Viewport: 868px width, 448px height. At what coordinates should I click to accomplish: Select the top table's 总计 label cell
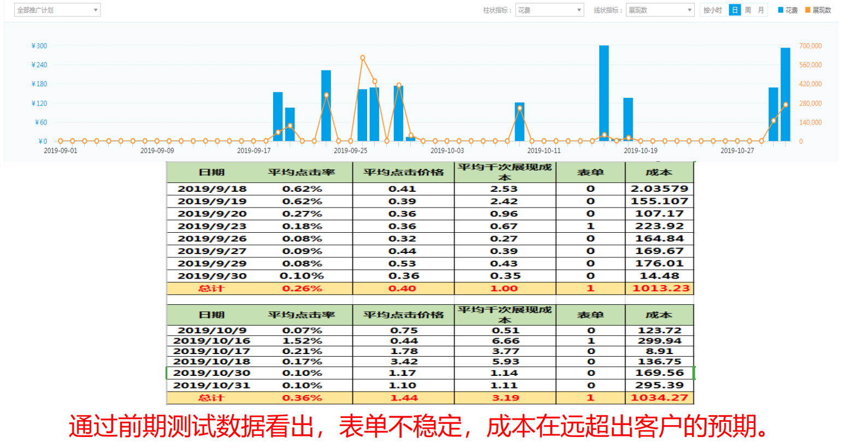point(211,288)
